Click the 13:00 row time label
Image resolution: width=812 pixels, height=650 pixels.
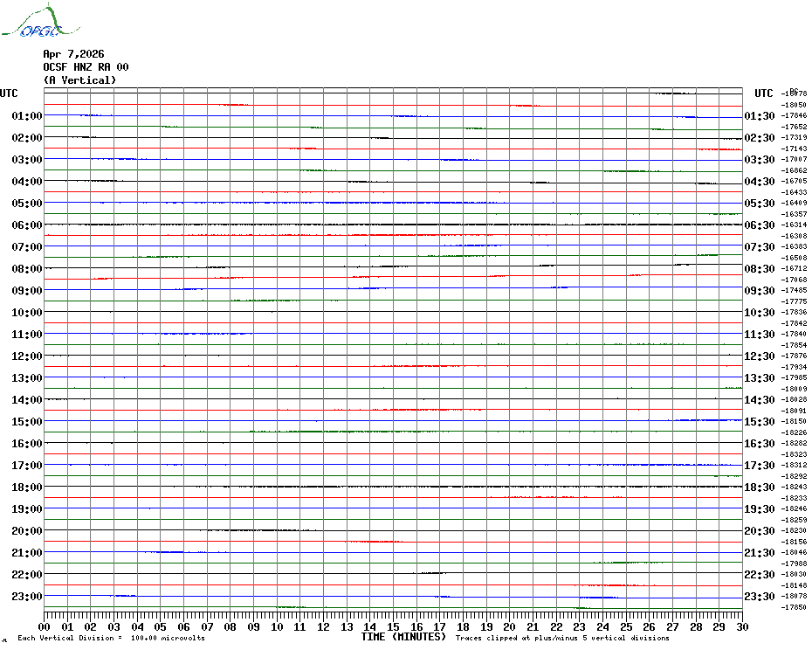27,378
